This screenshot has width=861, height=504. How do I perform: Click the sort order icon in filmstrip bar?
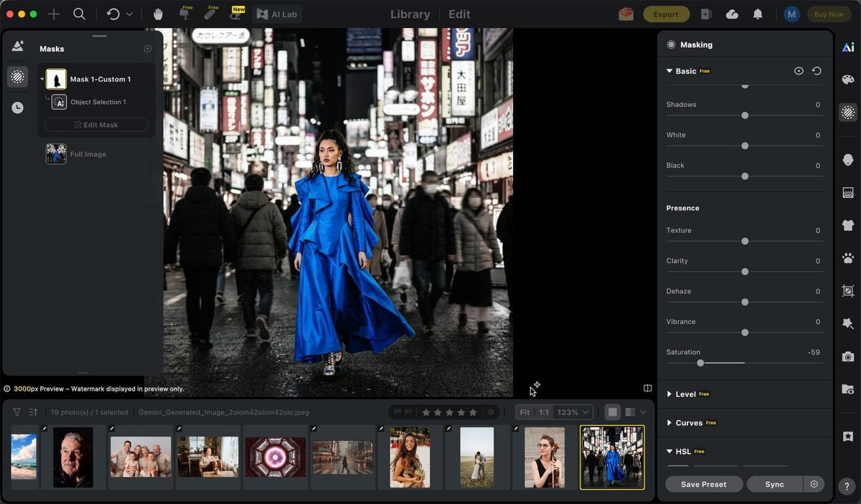point(33,412)
